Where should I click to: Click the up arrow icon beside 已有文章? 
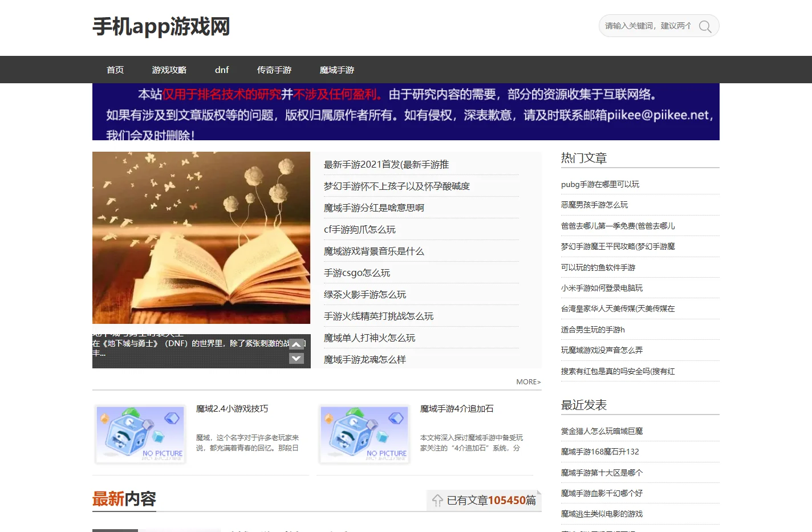(x=437, y=500)
